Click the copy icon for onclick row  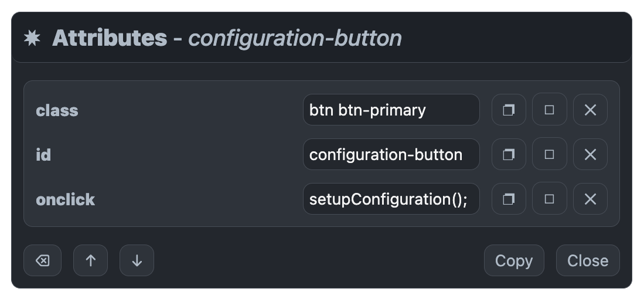tap(509, 199)
